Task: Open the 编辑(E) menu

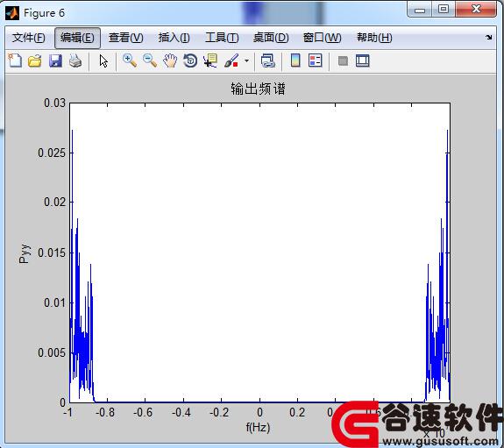Action: pyautogui.click(x=77, y=38)
